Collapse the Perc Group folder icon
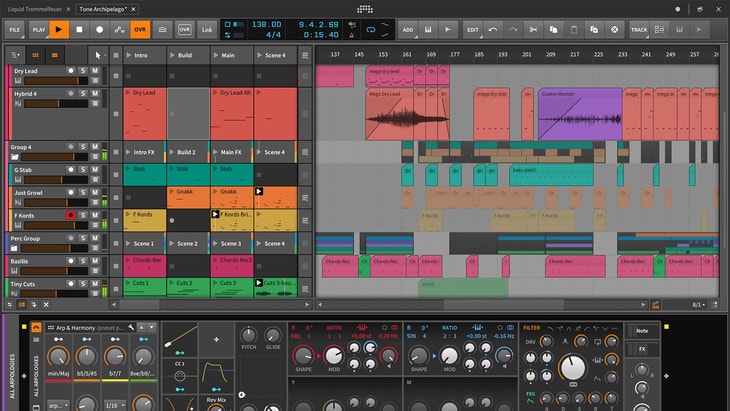This screenshot has height=411, width=730. (x=14, y=248)
